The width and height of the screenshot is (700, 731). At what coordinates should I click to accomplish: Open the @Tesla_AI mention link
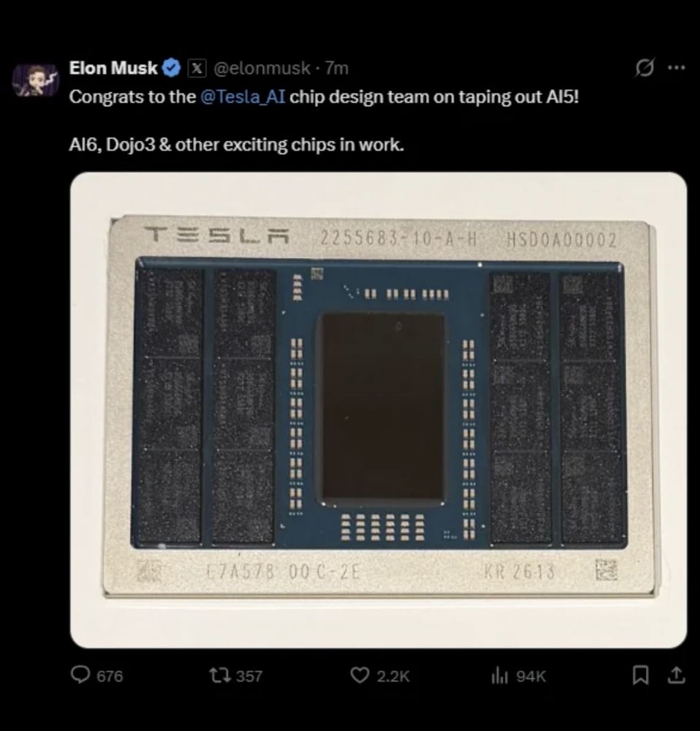(241, 97)
